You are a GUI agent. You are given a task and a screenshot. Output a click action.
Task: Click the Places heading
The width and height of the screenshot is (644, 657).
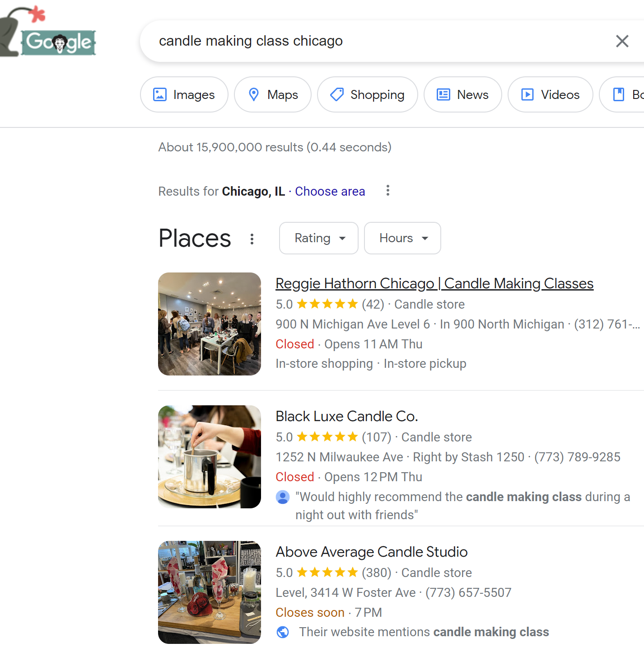pos(195,238)
